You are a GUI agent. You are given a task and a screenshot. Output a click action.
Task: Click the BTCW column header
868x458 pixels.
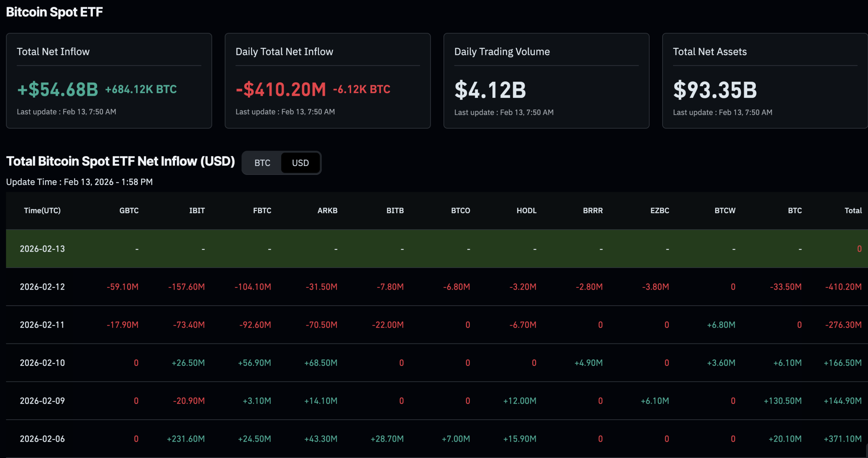coord(725,210)
